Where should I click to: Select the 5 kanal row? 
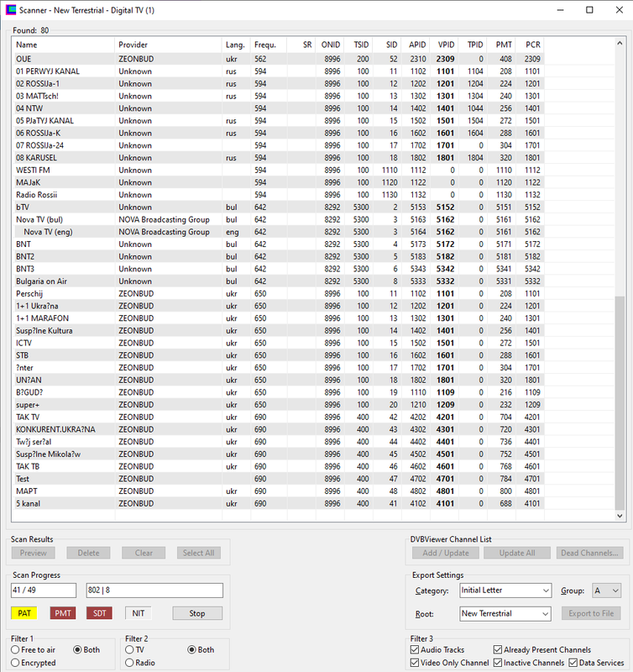279,503
